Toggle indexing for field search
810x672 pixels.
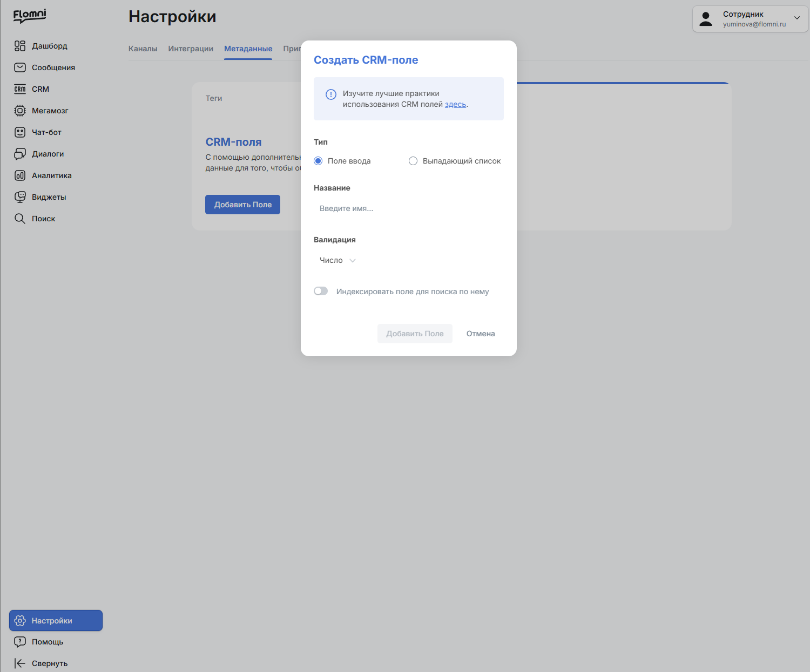click(x=321, y=291)
